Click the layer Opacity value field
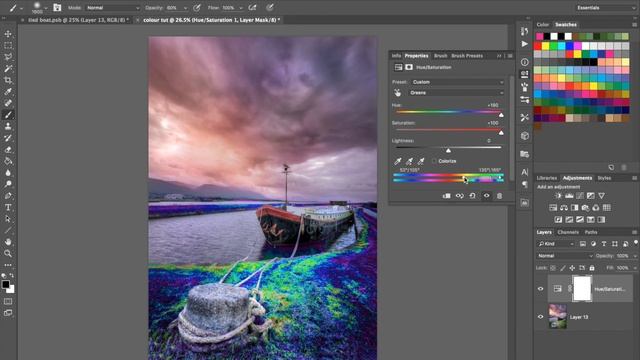 pyautogui.click(x=623, y=256)
